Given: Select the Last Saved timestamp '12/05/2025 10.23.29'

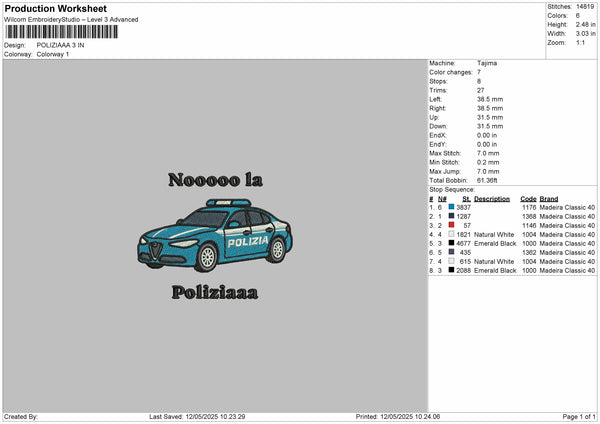Looking at the screenshot, I should 215,417.
